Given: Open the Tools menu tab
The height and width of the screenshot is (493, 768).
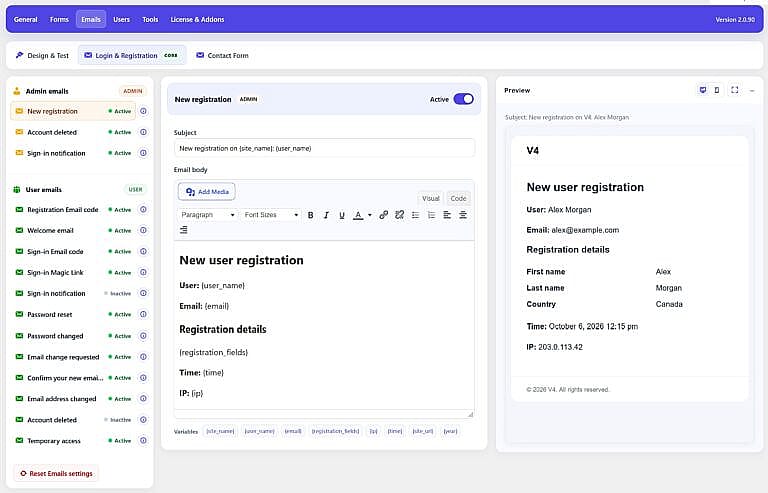Looking at the screenshot, I should [150, 20].
